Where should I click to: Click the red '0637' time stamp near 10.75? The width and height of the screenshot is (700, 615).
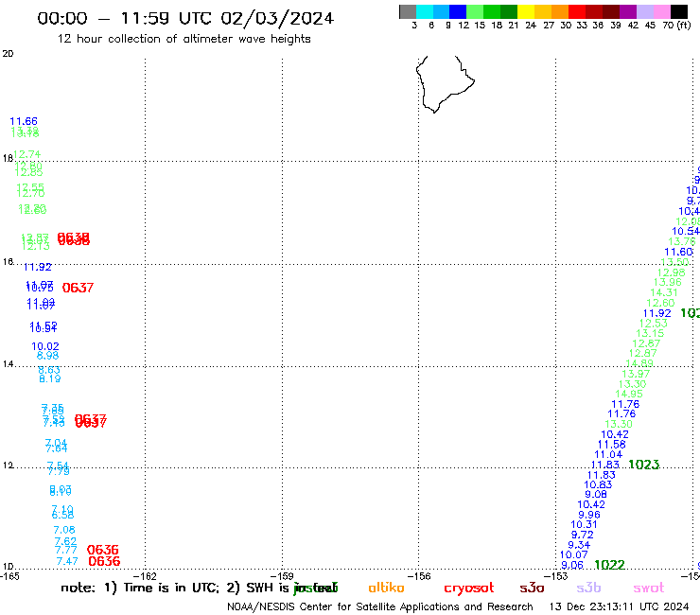(x=78, y=288)
